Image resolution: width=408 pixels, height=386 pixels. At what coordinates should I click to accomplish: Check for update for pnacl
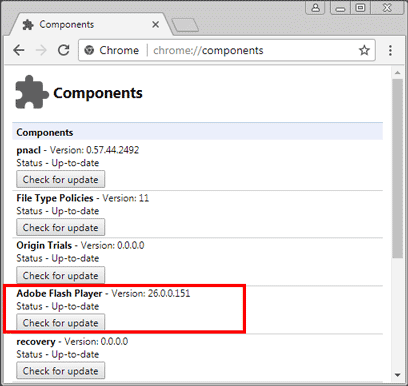pyautogui.click(x=61, y=180)
